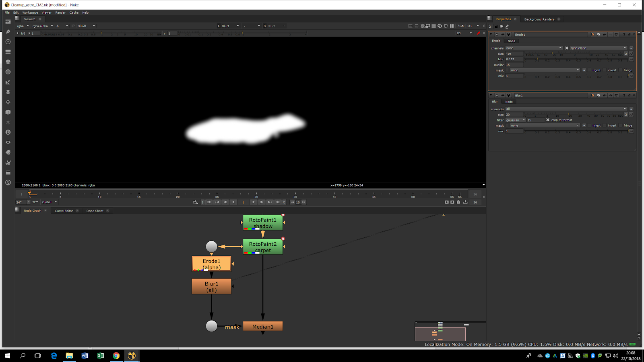Viewport: 644px width, 362px height.
Task: Click the animation curve icon beside Erode1 blur
Action: [x=631, y=59]
